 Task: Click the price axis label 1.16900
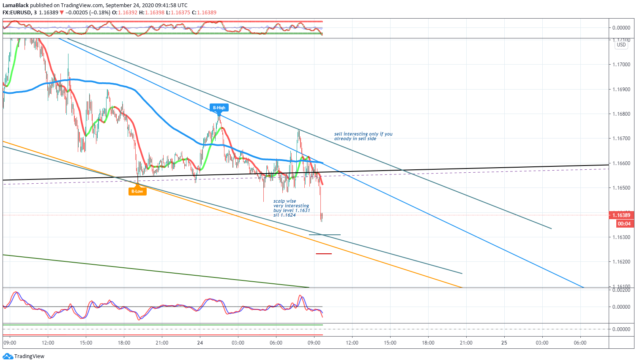tap(621, 90)
